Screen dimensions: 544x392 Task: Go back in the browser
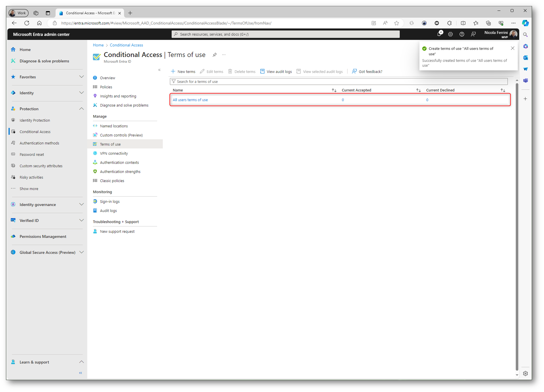pyautogui.click(x=14, y=23)
